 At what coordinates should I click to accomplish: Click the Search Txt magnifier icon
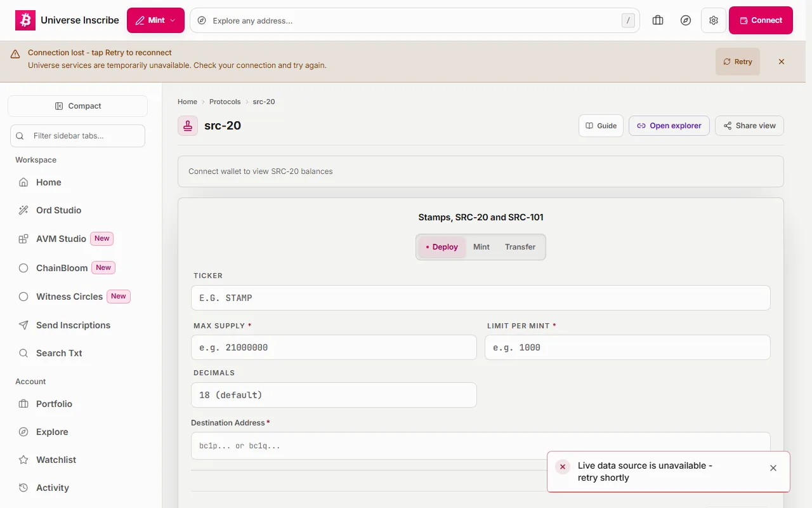click(x=23, y=353)
